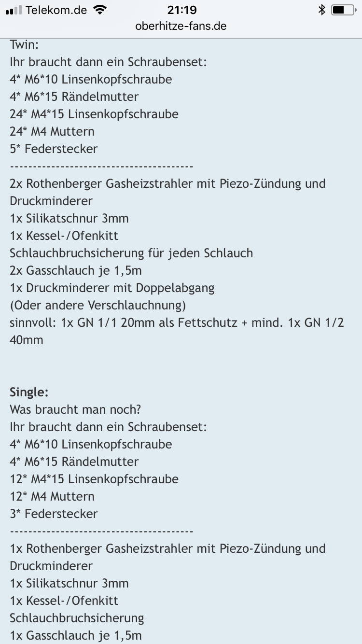Tap the Telekom.de carrier label
This screenshot has width=362, height=644.
click(56, 10)
